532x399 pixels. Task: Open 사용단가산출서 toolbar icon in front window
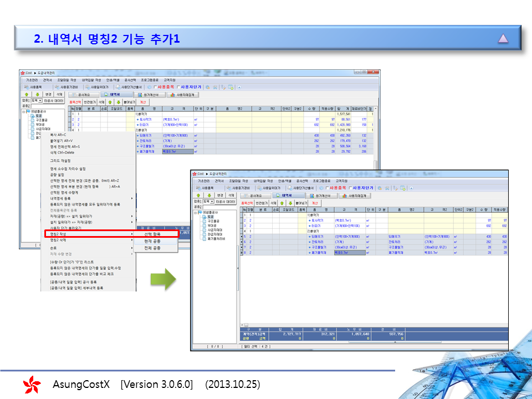pos(290,188)
